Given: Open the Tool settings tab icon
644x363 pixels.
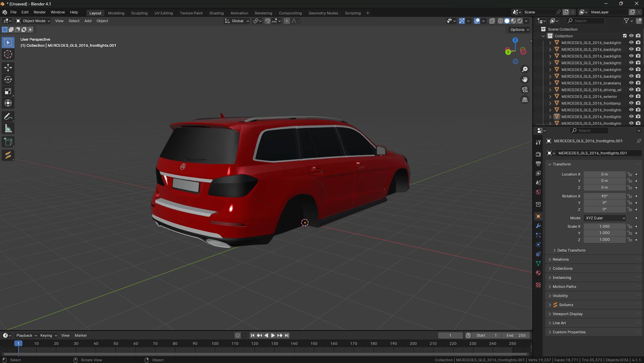Looking at the screenshot, I should 538,142.
